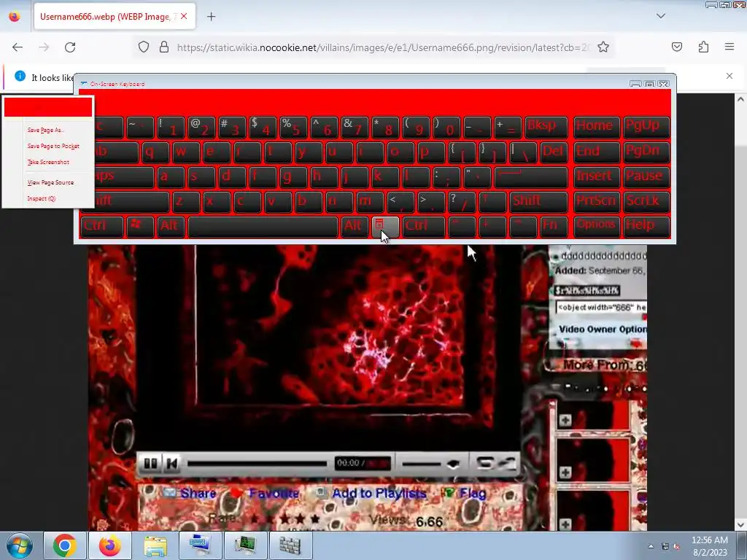Open Options on the on-screen keyboard
Screen dimensions: 747x560
pyautogui.click(x=597, y=227)
